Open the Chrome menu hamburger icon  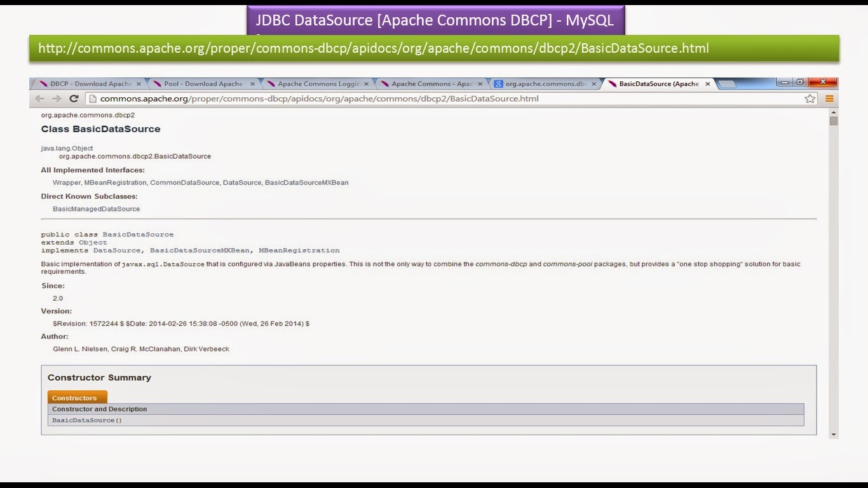click(829, 98)
